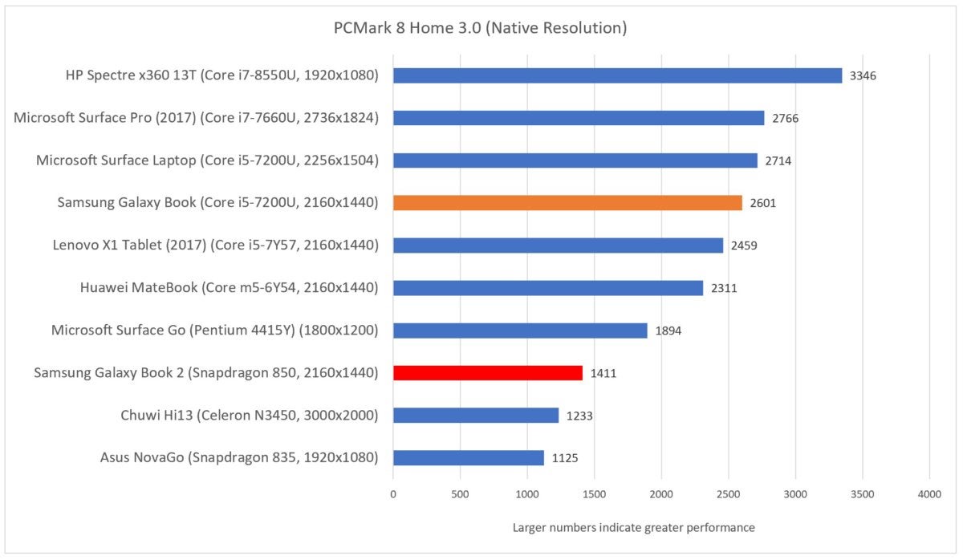
Task: Click the Samsung Galaxy Book (Core i5-7200U) label
Action: [x=217, y=203]
